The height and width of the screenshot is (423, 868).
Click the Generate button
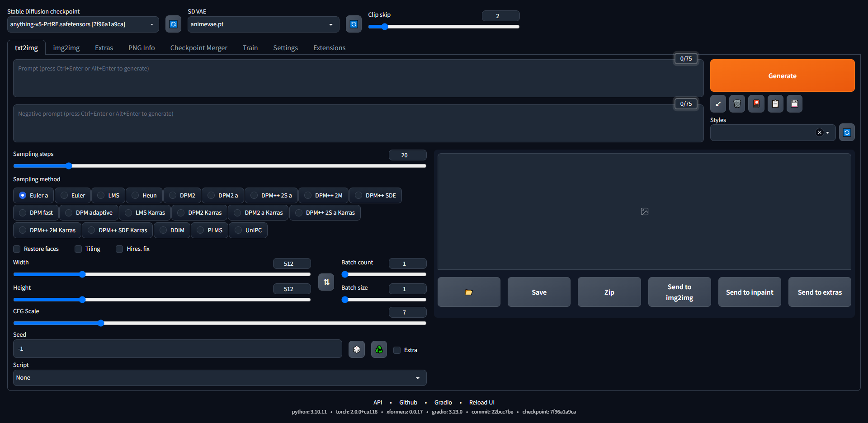(x=782, y=75)
